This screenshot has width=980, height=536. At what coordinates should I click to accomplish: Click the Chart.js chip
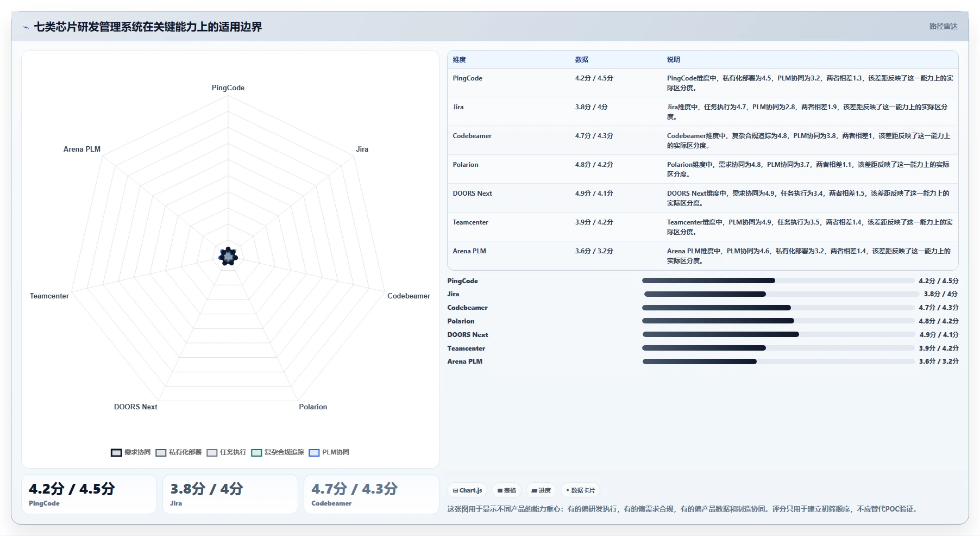[x=467, y=490]
